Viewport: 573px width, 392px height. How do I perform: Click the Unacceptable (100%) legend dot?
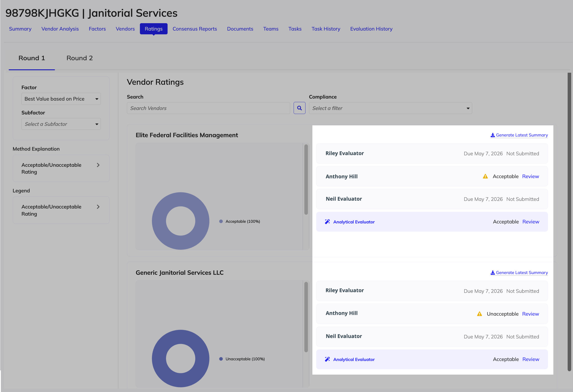pos(221,359)
